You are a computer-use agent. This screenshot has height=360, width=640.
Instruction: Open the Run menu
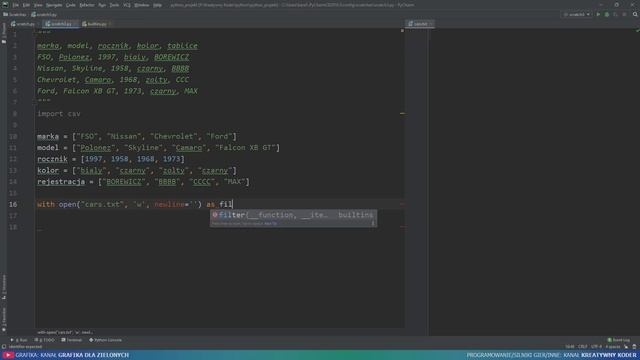102,5
